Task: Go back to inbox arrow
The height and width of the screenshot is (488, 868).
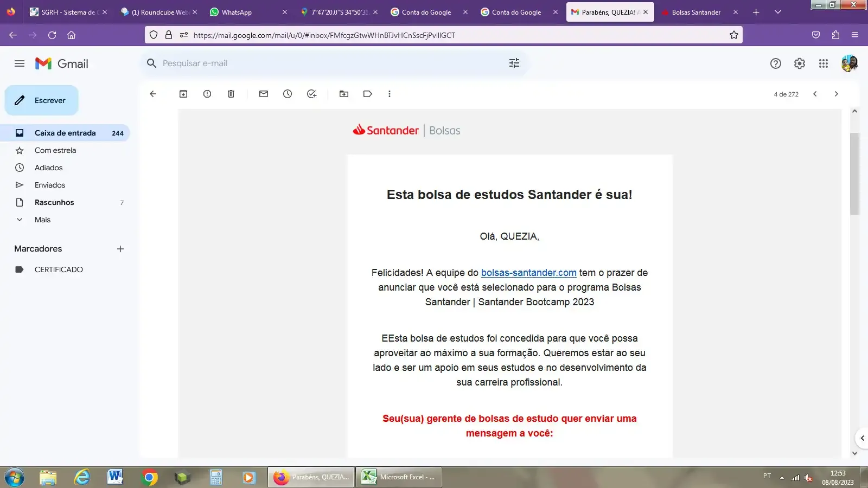Action: tap(153, 94)
